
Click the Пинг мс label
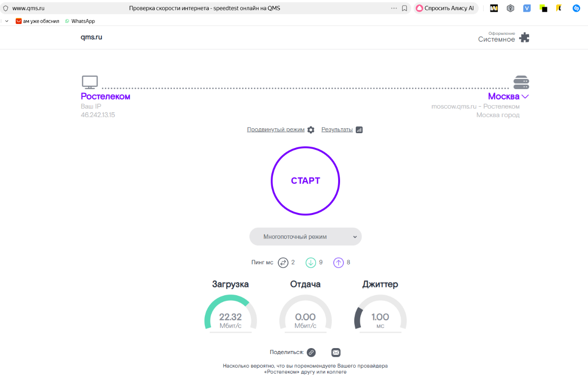click(262, 262)
